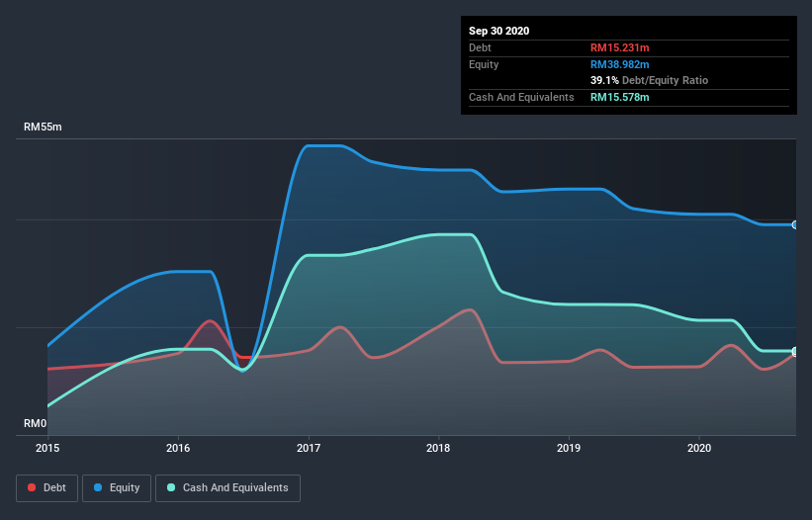812x520 pixels.
Task: Click the 2016 axis label
Action: pos(178,448)
